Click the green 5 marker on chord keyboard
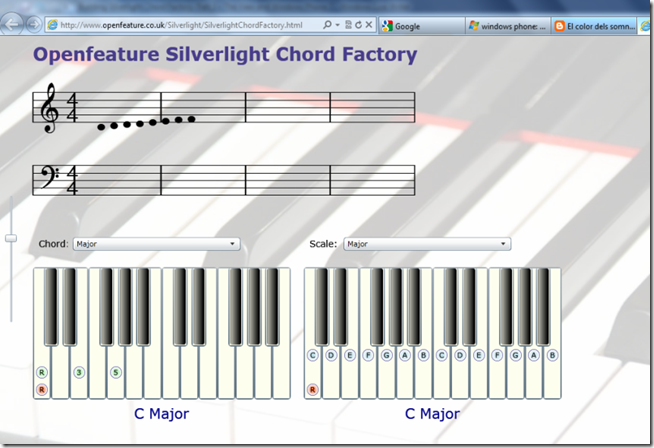Viewport: 654px width, 448px height. point(116,372)
